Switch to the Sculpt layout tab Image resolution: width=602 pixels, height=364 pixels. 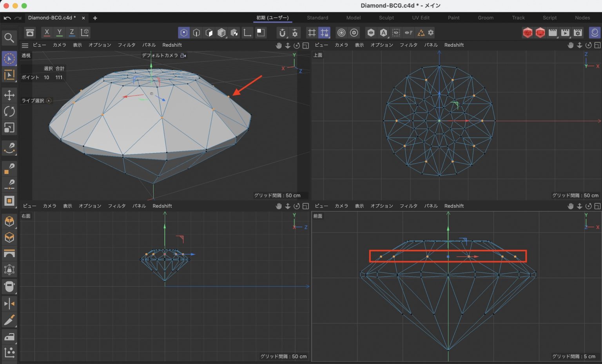(x=386, y=18)
